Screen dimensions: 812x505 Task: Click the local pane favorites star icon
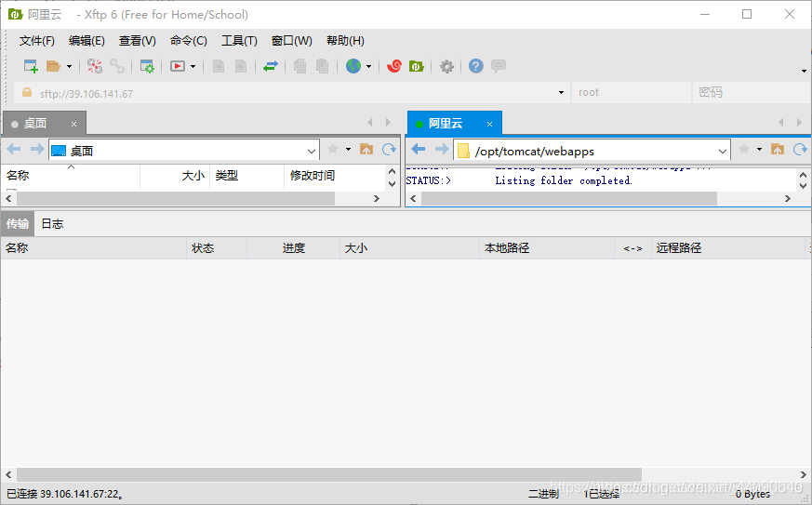click(x=333, y=149)
